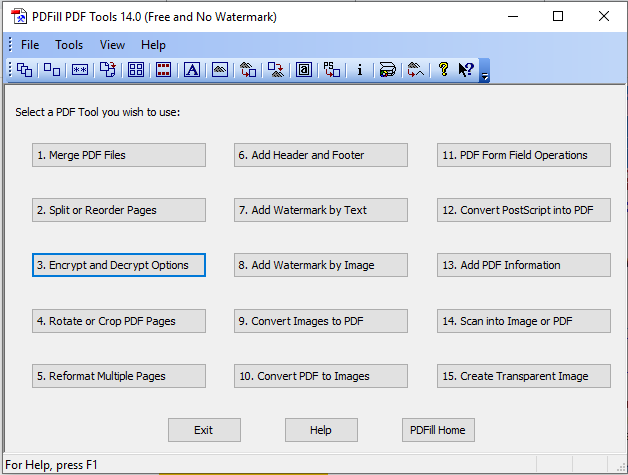Click the PDFill app icon in title bar
This screenshot has height=475, width=628.
(x=19, y=16)
